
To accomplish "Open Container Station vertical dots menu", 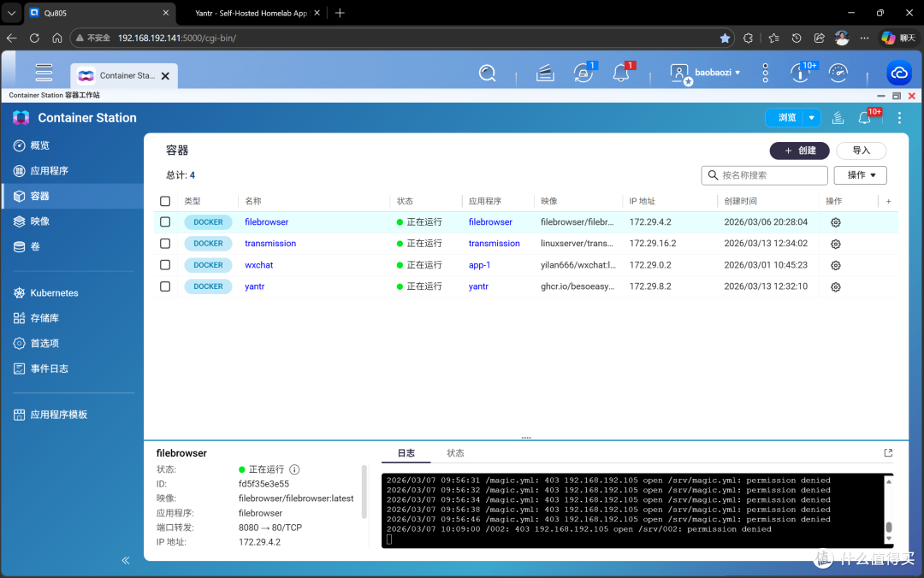I will (899, 118).
